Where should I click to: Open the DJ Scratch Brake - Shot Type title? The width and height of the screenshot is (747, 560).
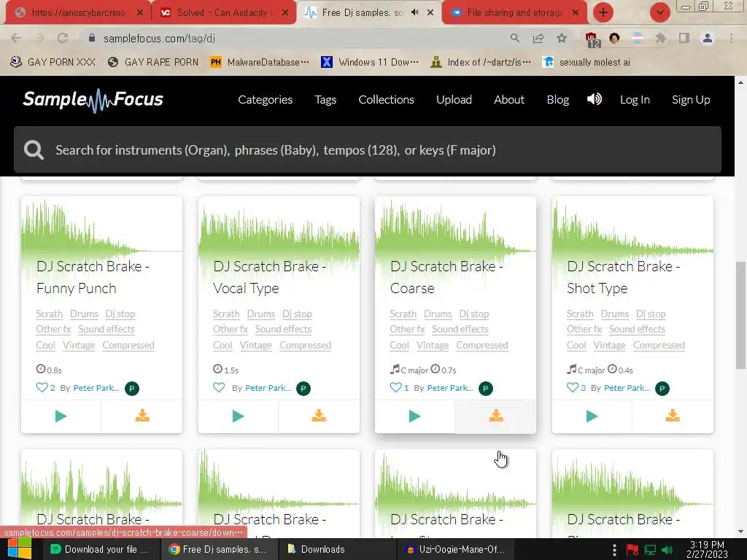[x=624, y=277]
